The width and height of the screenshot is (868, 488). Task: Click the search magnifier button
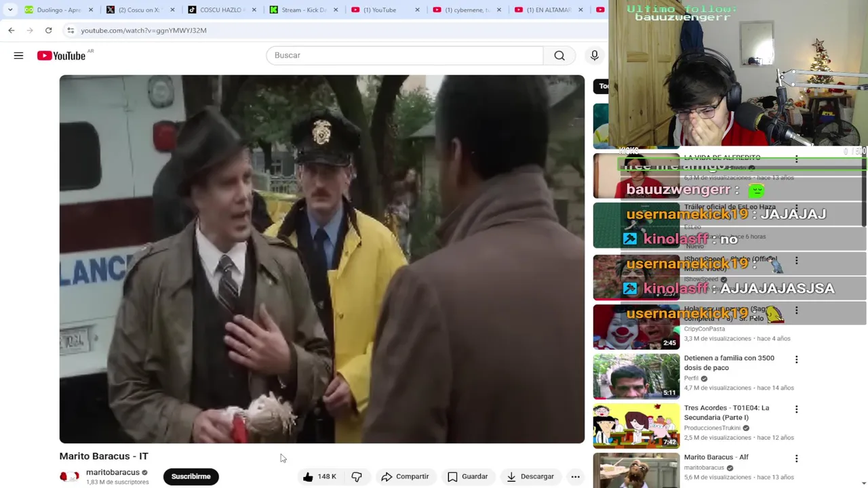click(559, 56)
